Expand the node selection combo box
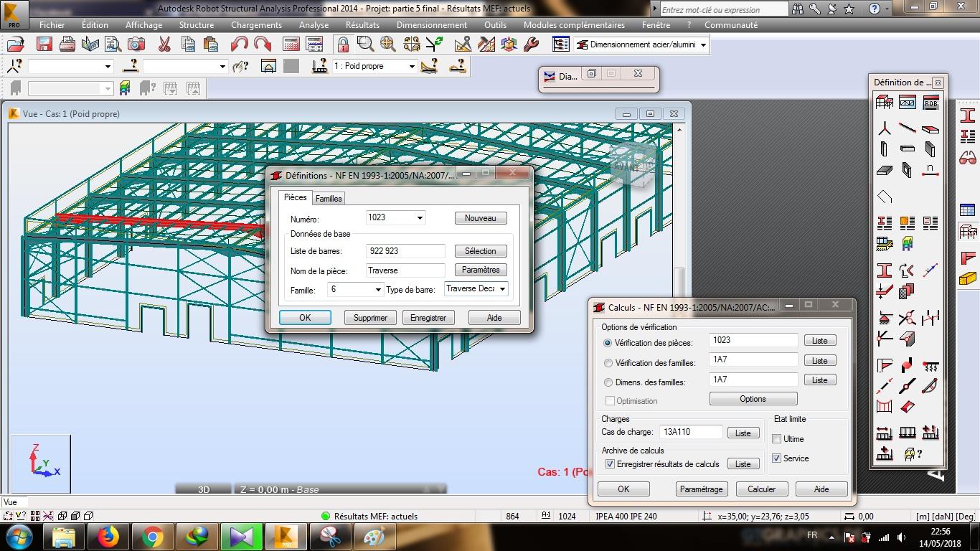The width and height of the screenshot is (980, 551). click(x=108, y=66)
